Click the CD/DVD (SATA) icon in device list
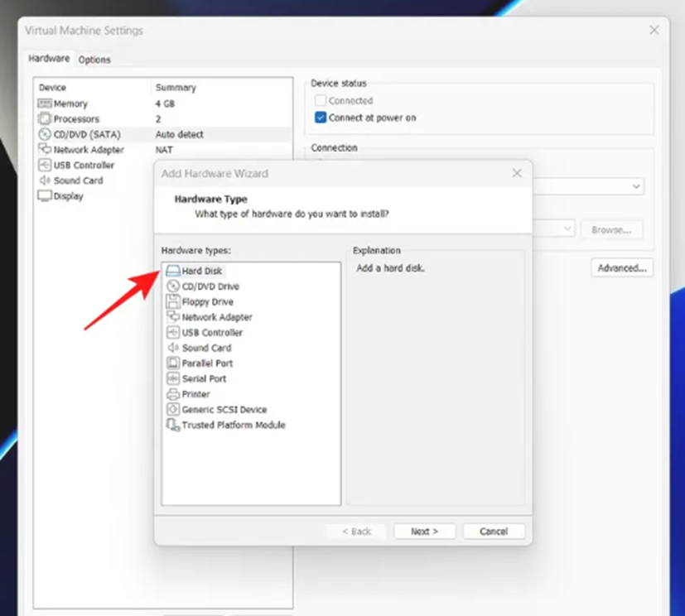Viewport: 685px width, 616px height. point(45,134)
